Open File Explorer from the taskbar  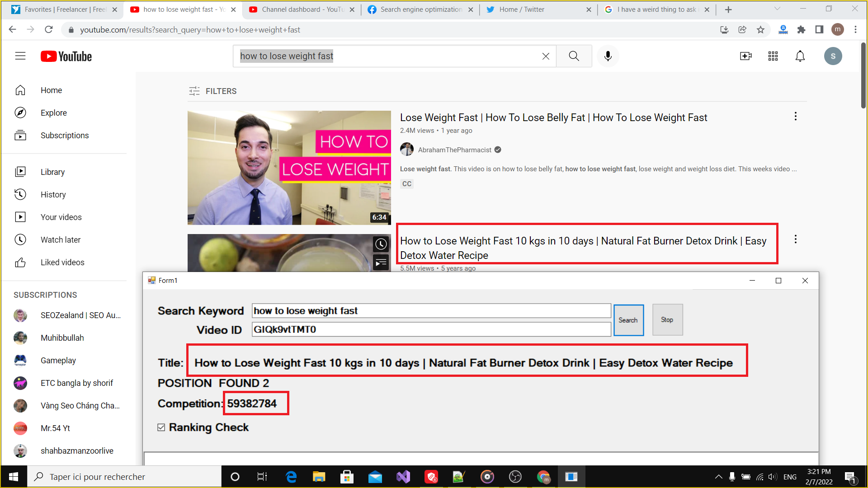[319, 477]
